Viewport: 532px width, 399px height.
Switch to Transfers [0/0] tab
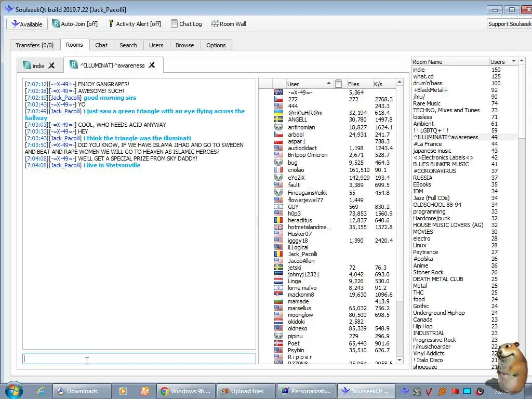[x=35, y=45]
